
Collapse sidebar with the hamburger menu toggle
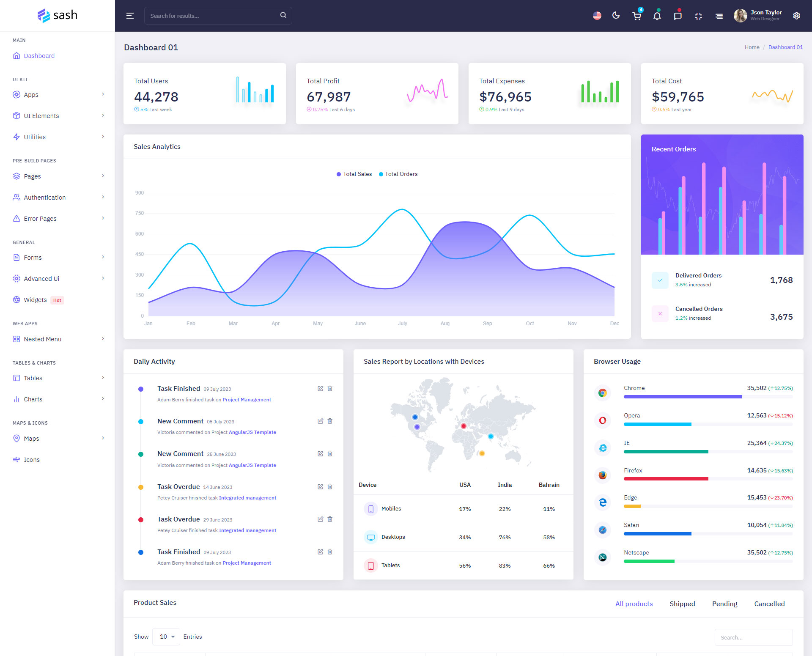pos(130,16)
